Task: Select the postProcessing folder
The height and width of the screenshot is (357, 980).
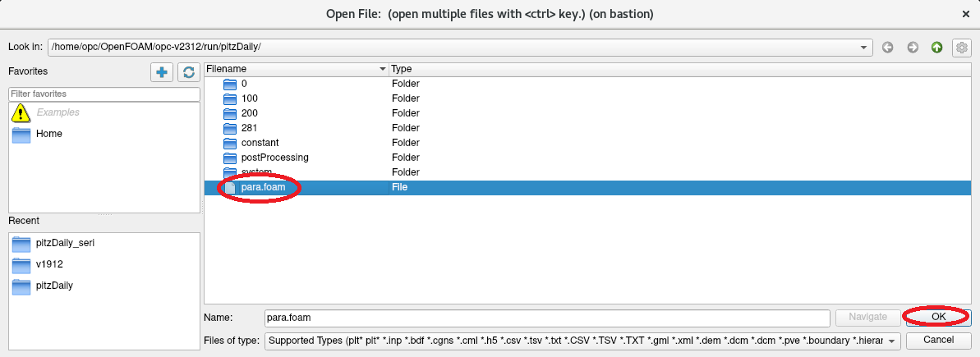Action: tap(274, 158)
